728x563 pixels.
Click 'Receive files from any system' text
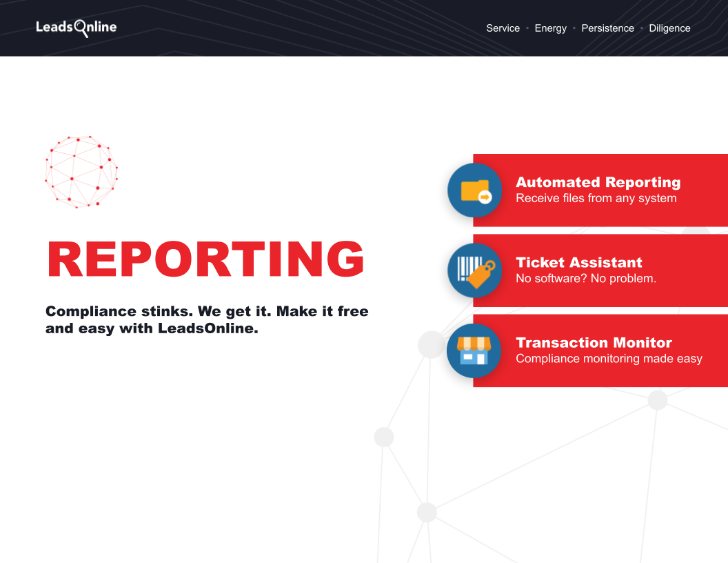pyautogui.click(x=596, y=198)
